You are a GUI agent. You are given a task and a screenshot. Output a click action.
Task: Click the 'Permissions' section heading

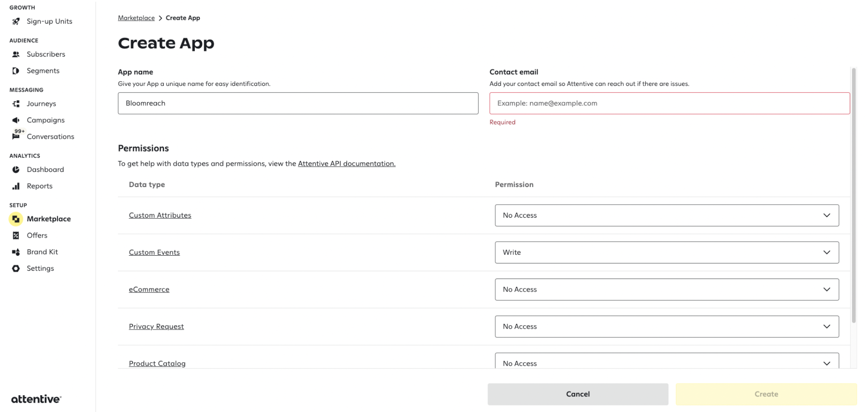[x=143, y=148]
